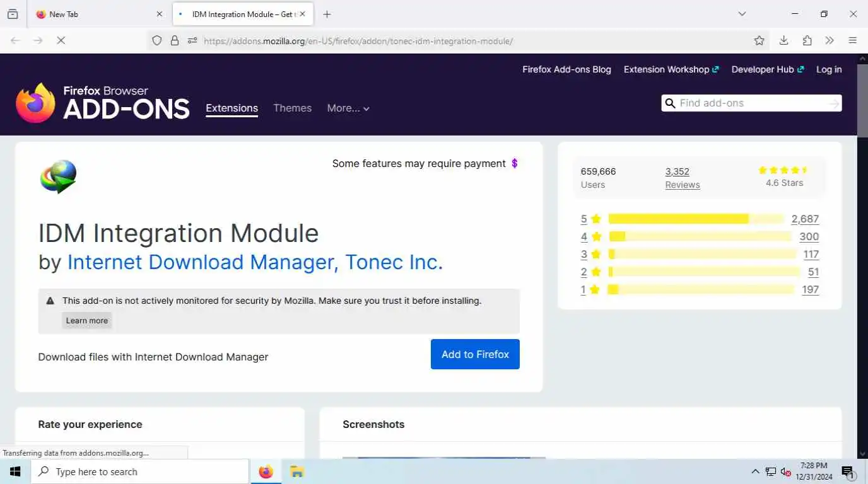Click Add to Firefox button
The height and width of the screenshot is (484, 868).
[475, 354]
